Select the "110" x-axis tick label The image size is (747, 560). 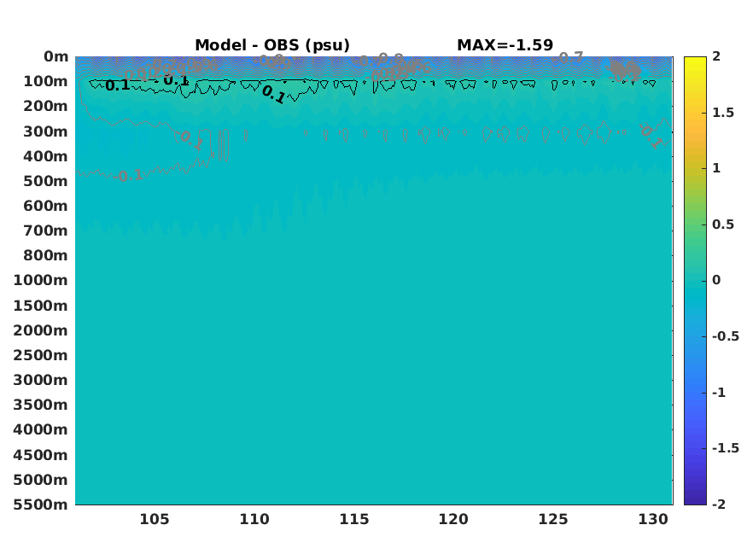tap(254, 519)
